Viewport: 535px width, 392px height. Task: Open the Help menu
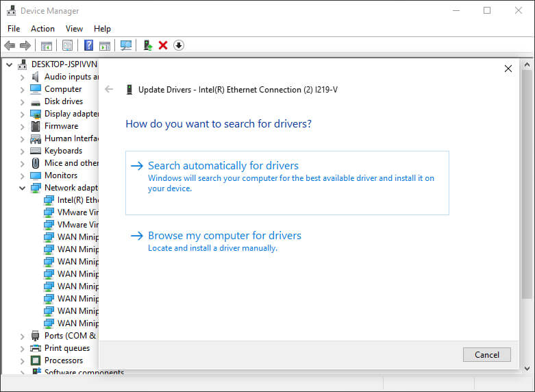point(102,29)
